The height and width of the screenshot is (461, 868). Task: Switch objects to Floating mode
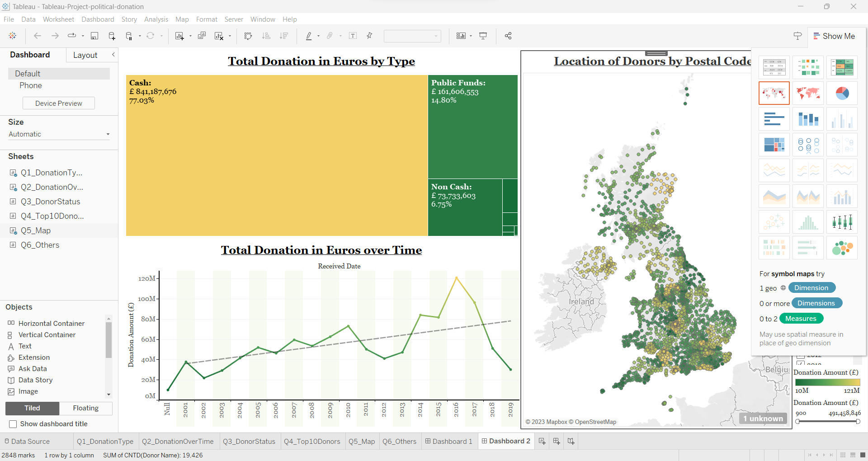[85, 408]
